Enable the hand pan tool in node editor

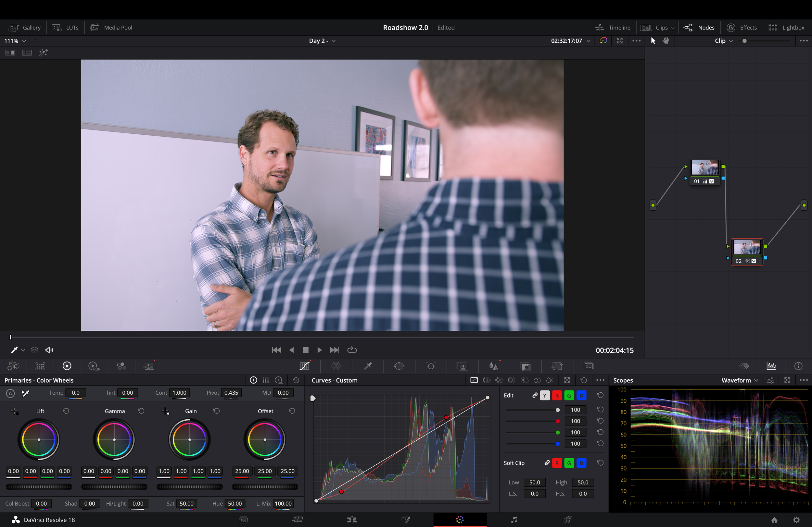coord(666,41)
